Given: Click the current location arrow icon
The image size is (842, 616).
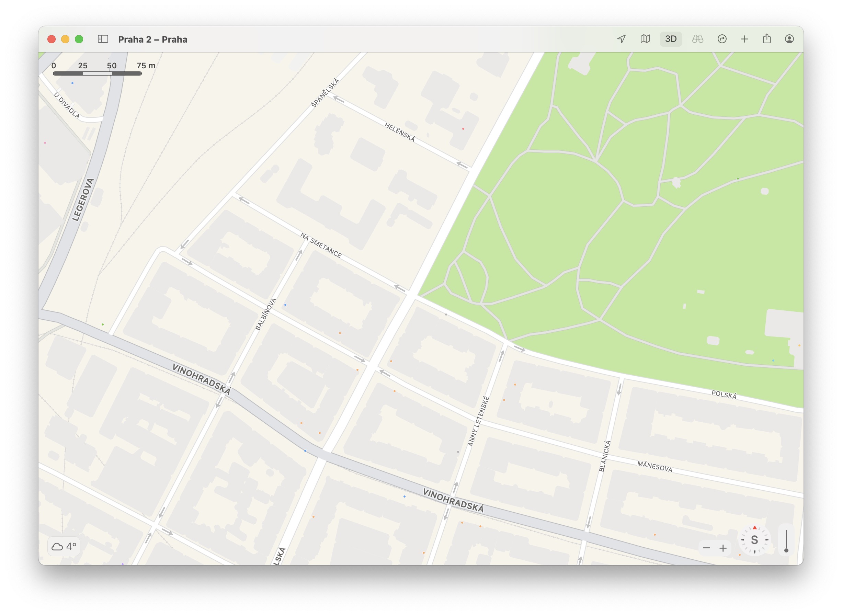Looking at the screenshot, I should (621, 39).
